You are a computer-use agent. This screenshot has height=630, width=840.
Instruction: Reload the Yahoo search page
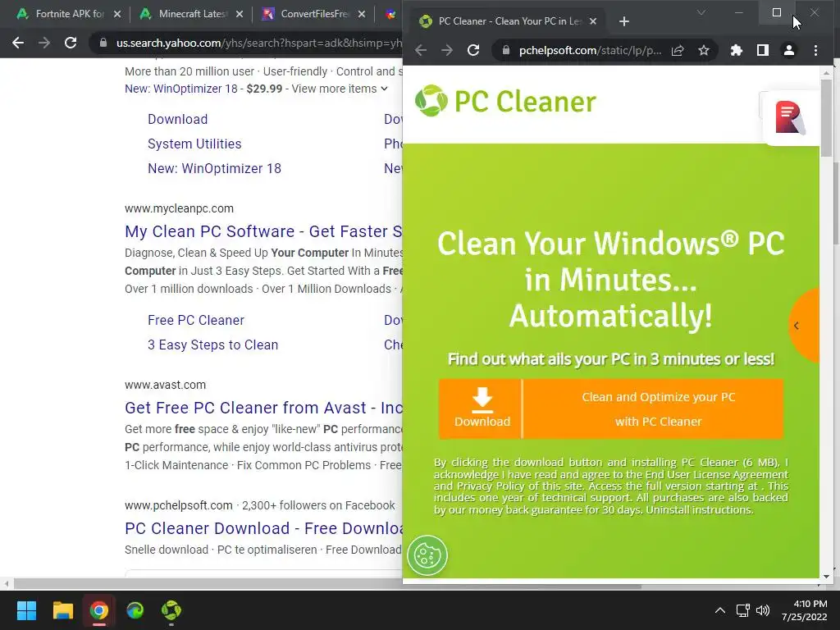point(71,43)
